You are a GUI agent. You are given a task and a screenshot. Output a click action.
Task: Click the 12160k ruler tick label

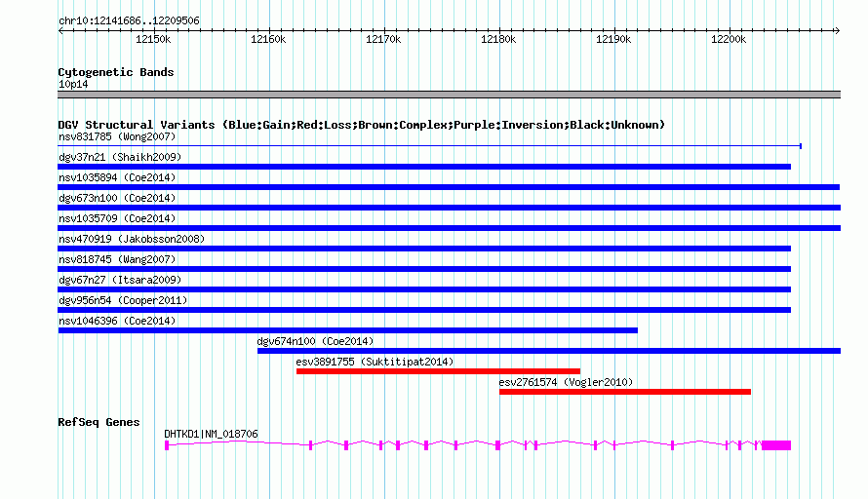coord(268,39)
